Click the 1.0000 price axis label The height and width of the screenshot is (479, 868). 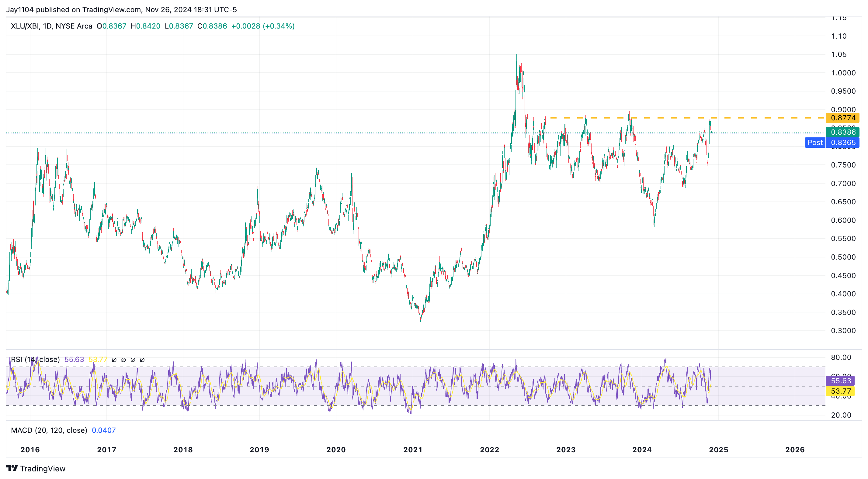point(843,73)
